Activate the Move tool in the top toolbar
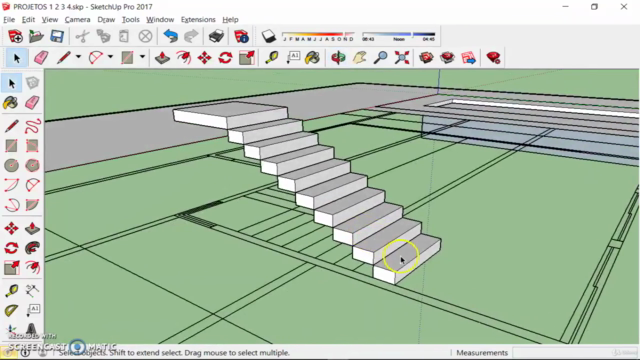This screenshot has height=360, width=640. 204,58
